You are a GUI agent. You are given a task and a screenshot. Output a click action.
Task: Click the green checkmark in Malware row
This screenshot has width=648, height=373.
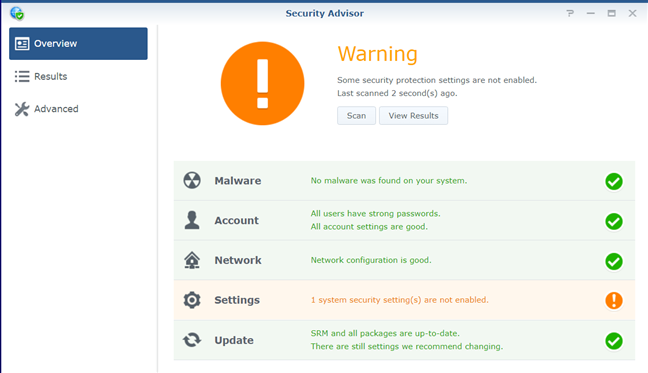614,181
